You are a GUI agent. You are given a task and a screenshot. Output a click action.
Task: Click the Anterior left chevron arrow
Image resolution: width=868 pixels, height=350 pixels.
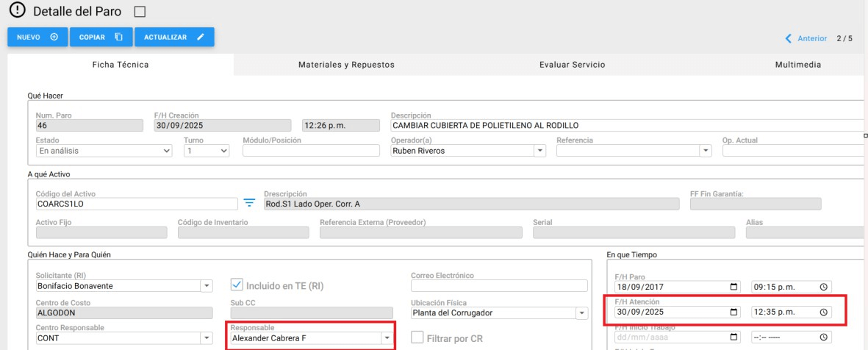tap(789, 38)
